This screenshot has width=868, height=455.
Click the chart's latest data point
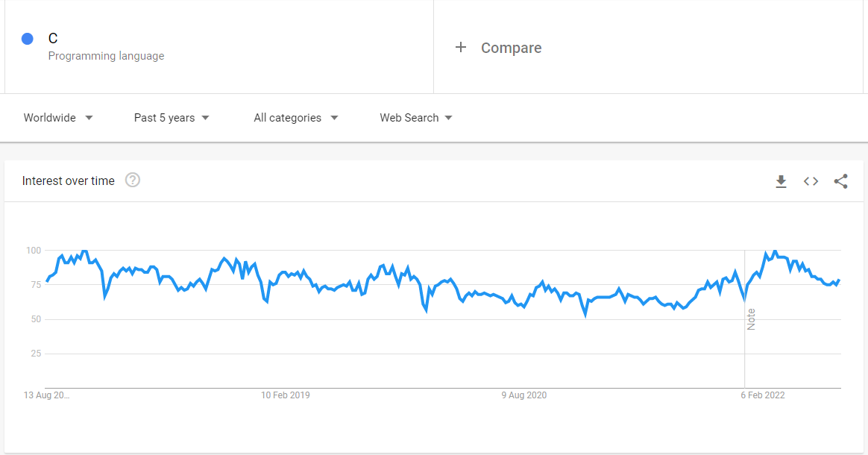840,280
